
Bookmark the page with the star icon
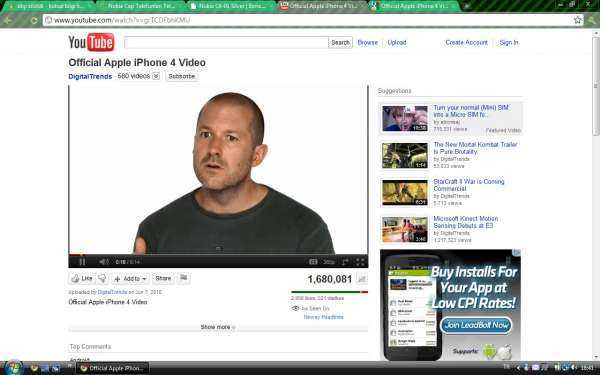[577, 20]
